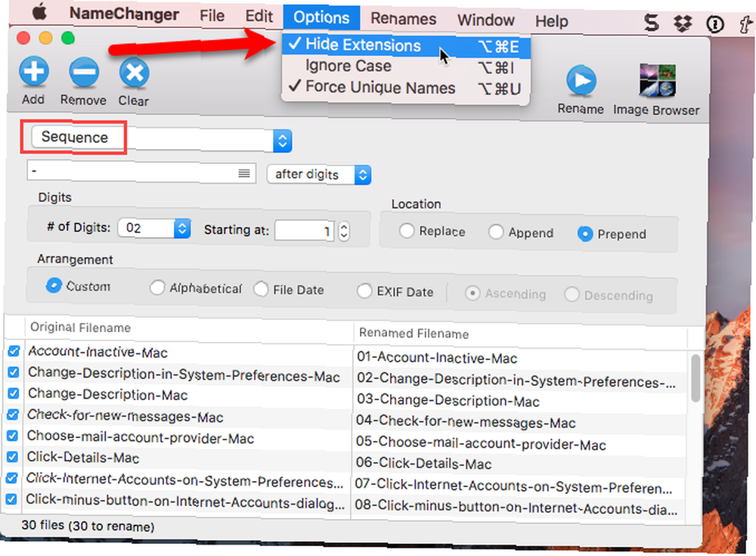Open the Apple menu
This screenshot has width=756, height=556.
39,11
